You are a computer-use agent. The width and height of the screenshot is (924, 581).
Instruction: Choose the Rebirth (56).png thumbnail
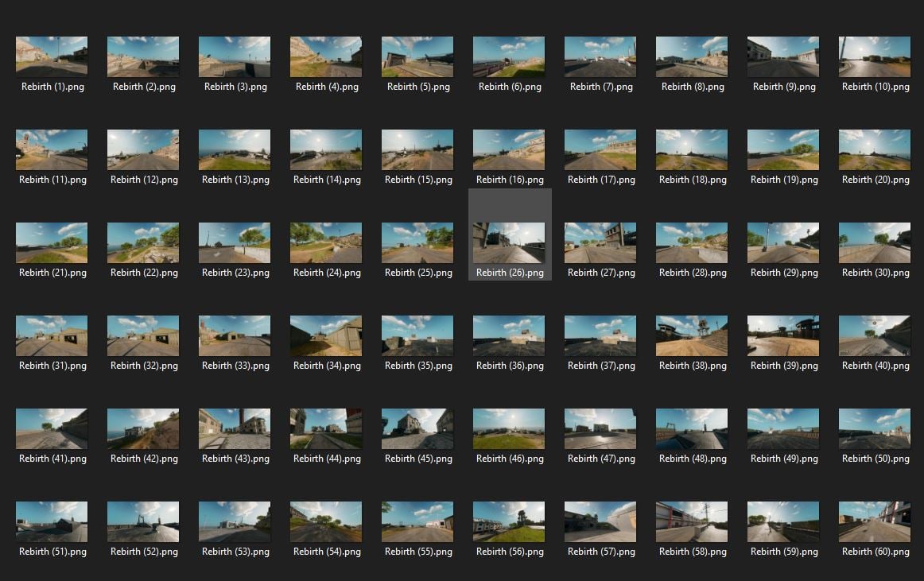pyautogui.click(x=509, y=522)
